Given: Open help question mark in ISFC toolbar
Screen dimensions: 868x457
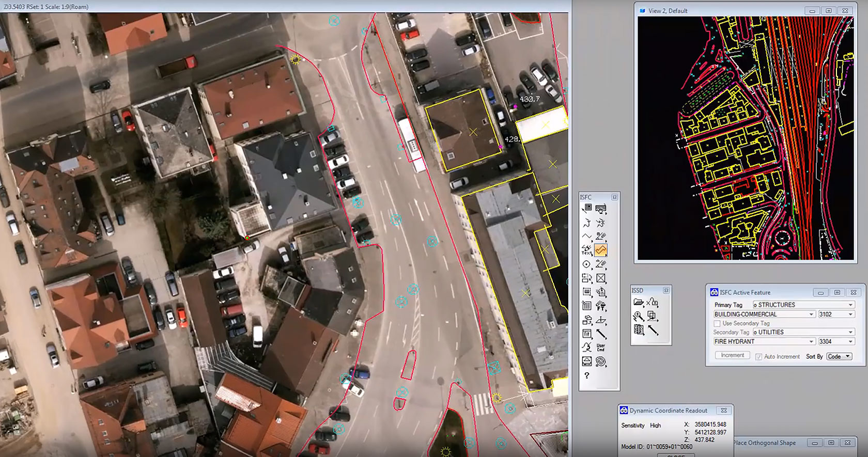Looking at the screenshot, I should [587, 375].
